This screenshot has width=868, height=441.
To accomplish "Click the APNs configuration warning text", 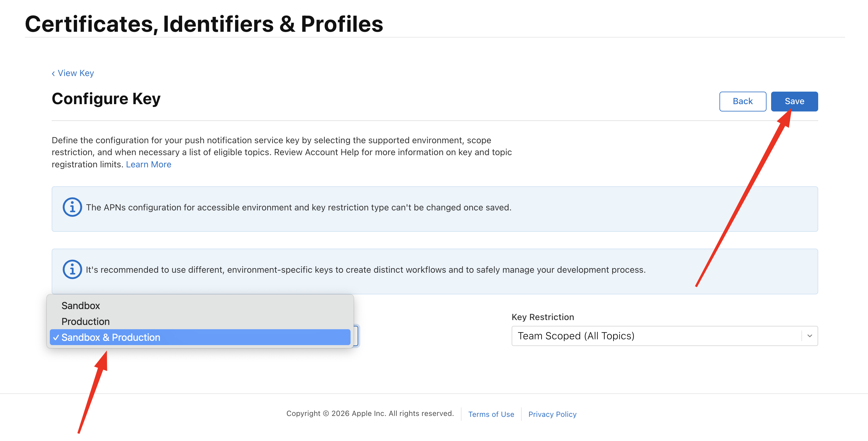I will [x=299, y=207].
